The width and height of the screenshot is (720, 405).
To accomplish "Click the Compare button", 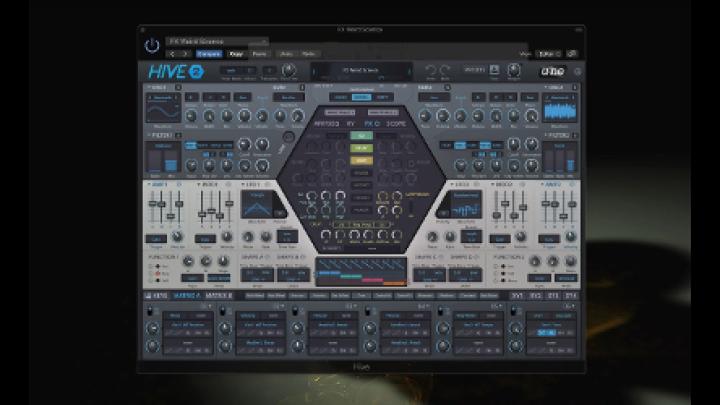I will click(209, 54).
